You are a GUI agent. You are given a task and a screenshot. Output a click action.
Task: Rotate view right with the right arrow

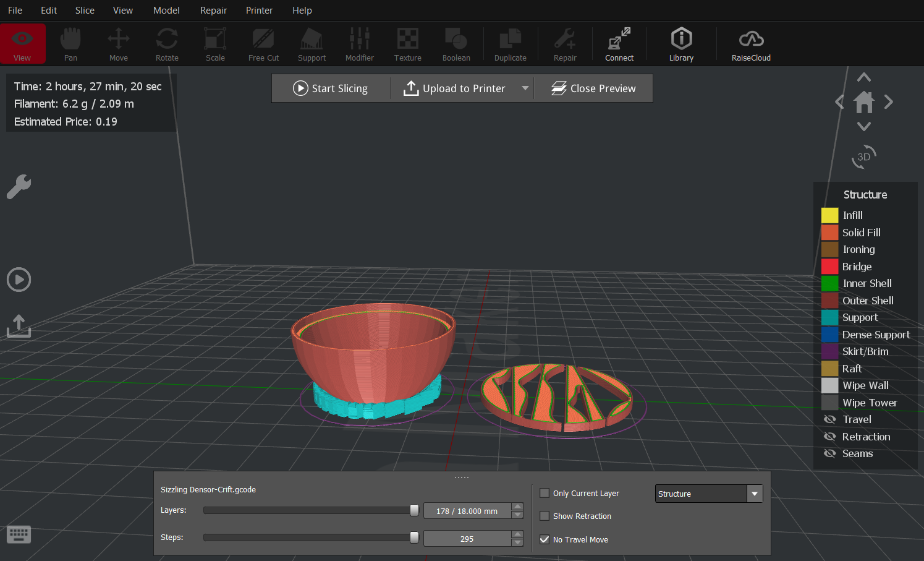tap(889, 101)
